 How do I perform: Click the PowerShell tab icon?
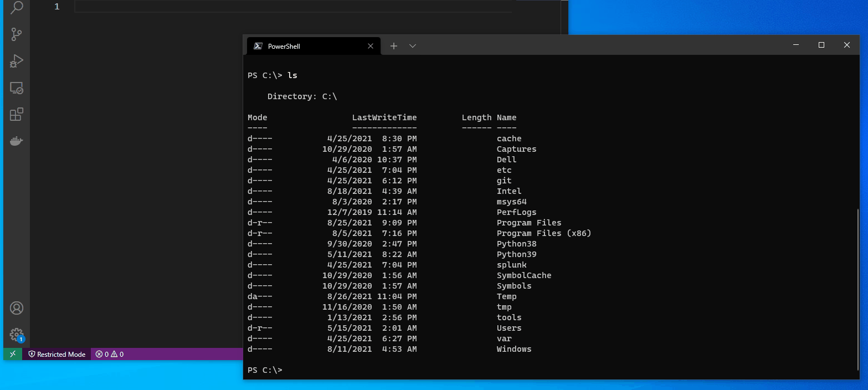tap(258, 46)
